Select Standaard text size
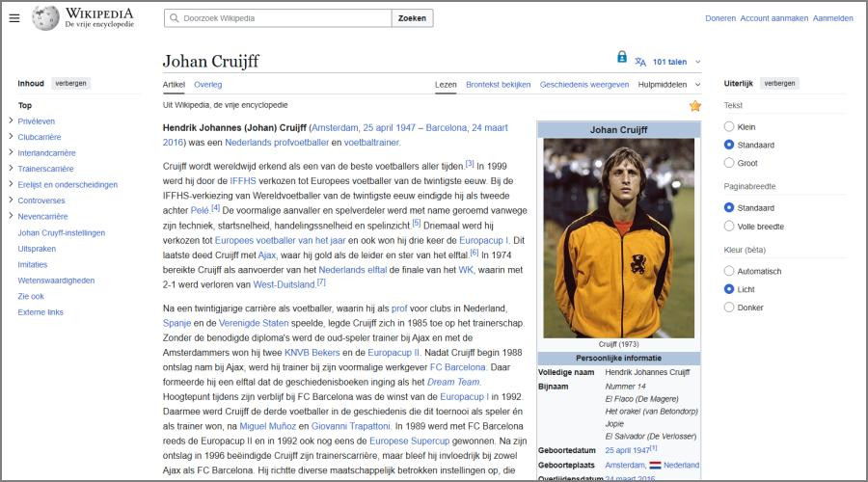This screenshot has height=482, width=868. 729,145
